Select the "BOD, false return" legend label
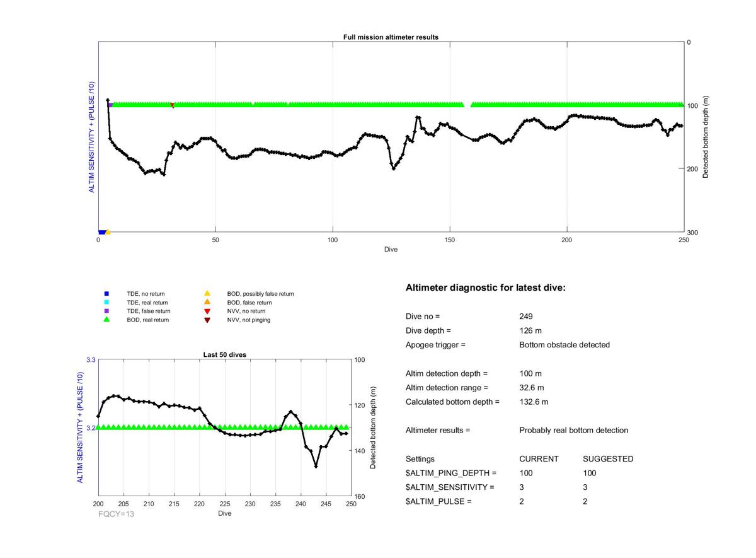This screenshot has height=558, width=756. (249, 303)
